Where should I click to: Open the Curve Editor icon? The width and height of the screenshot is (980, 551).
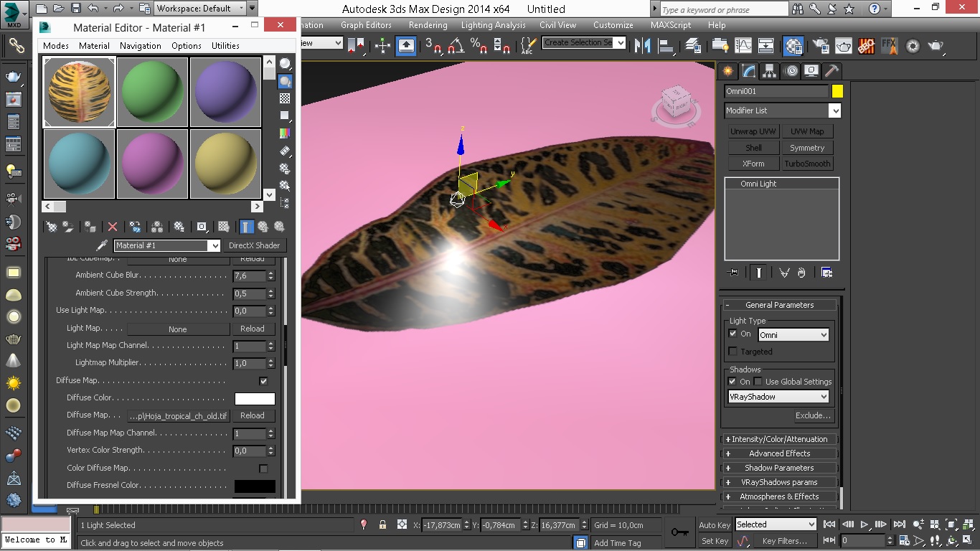pos(743,46)
